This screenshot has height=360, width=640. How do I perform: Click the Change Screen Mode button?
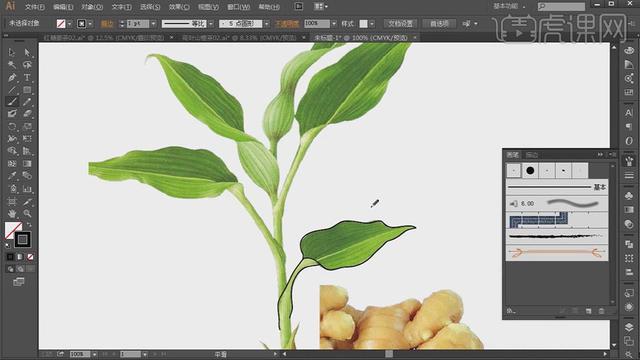click(x=19, y=282)
